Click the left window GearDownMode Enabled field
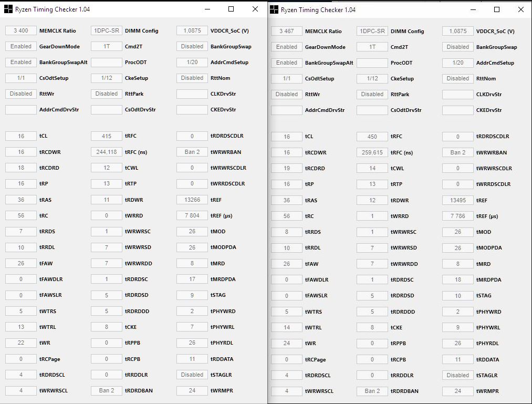This screenshot has height=404, width=532. [20, 47]
